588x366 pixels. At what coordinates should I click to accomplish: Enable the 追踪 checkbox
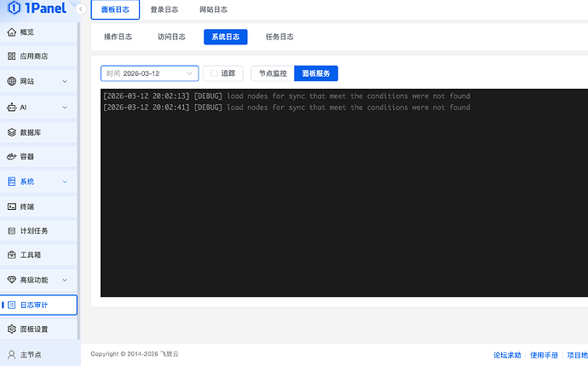215,73
